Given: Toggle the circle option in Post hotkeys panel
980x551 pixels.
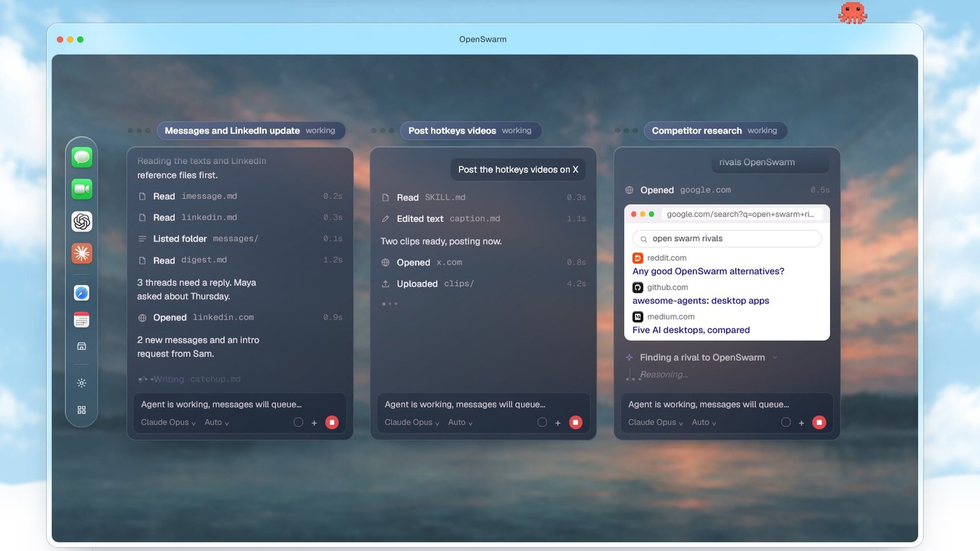Looking at the screenshot, I should pyautogui.click(x=542, y=422).
